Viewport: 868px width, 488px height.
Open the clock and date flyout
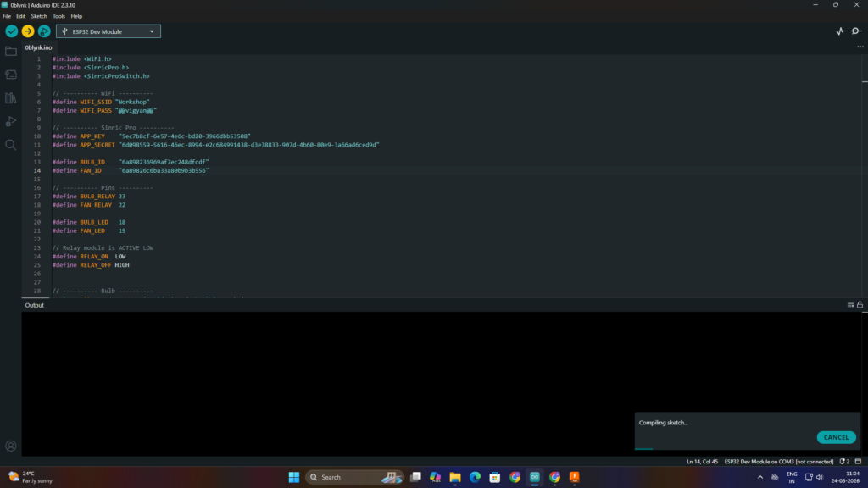pos(845,477)
